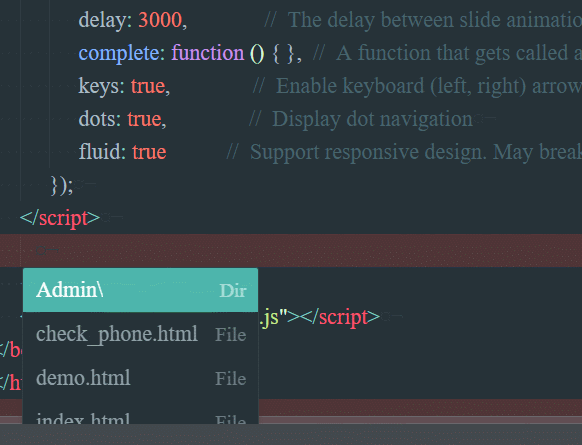Viewport: 582px width, 445px height.
Task: Click the comment 'Display dot navigation'
Action: [x=372, y=119]
